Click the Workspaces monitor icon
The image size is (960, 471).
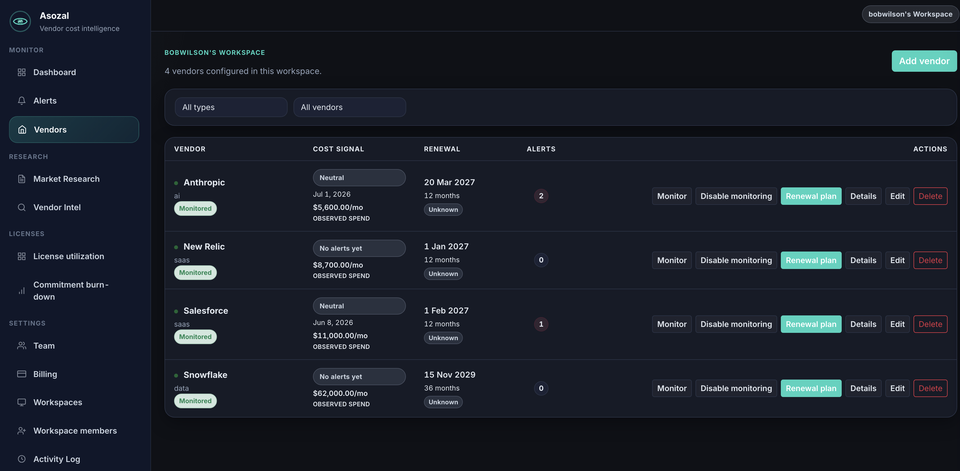tap(21, 402)
